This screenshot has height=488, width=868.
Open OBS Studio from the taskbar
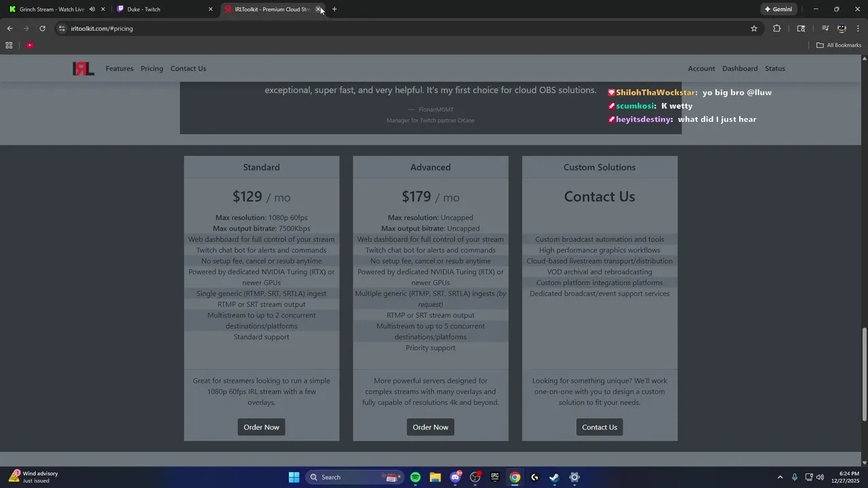(x=475, y=477)
